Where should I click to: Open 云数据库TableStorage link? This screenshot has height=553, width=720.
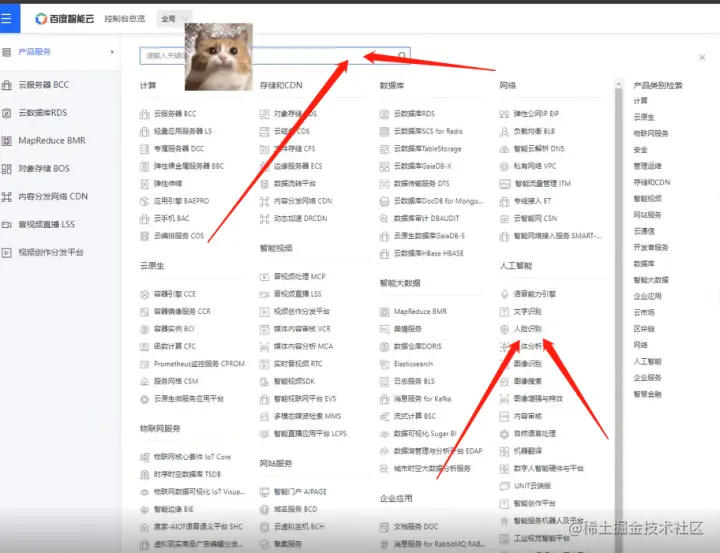point(428,149)
